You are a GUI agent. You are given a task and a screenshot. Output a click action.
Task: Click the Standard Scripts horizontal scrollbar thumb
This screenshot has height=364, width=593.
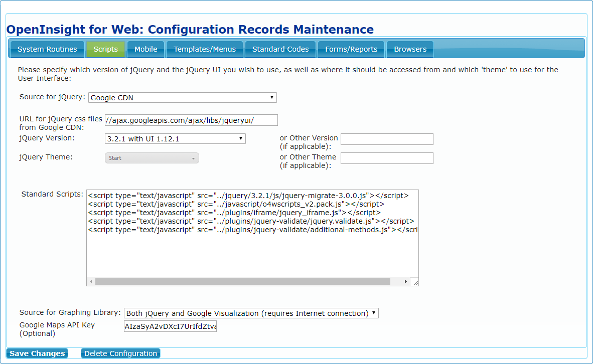point(243,282)
